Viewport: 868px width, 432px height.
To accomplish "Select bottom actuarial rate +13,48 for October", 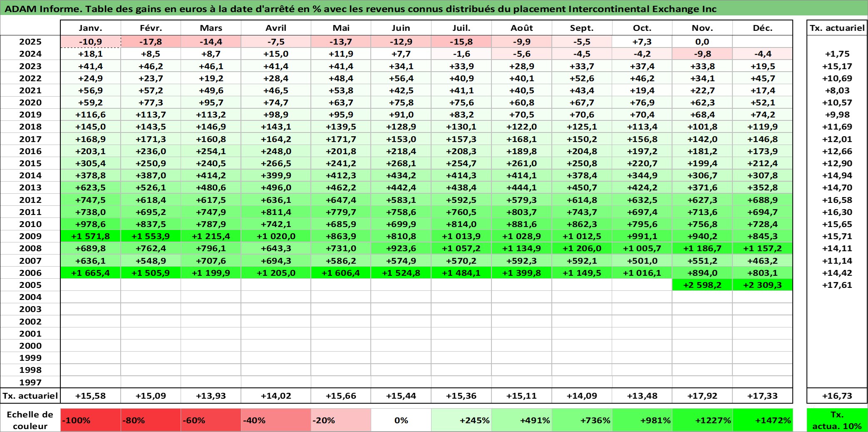I will point(642,396).
